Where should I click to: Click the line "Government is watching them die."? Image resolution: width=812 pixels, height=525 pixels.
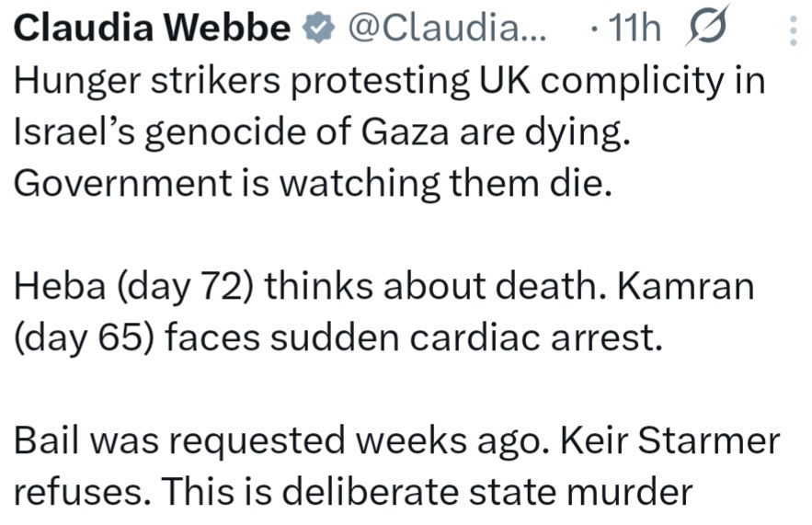point(313,184)
